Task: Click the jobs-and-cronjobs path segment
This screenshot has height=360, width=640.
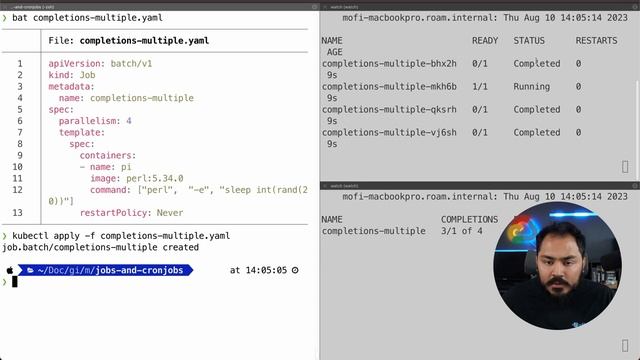Action: click(139, 270)
